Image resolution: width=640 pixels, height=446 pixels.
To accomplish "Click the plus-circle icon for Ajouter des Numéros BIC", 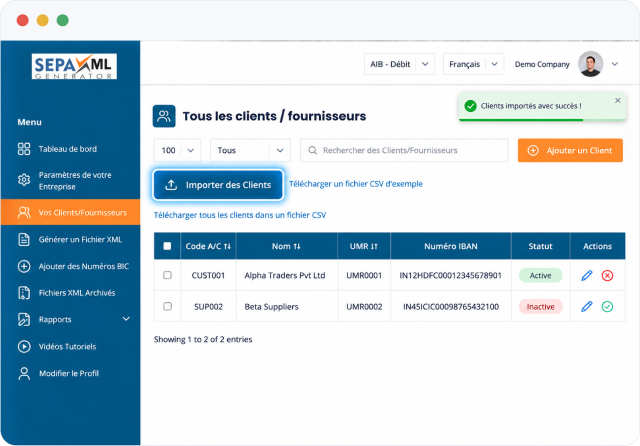I will click(x=24, y=266).
